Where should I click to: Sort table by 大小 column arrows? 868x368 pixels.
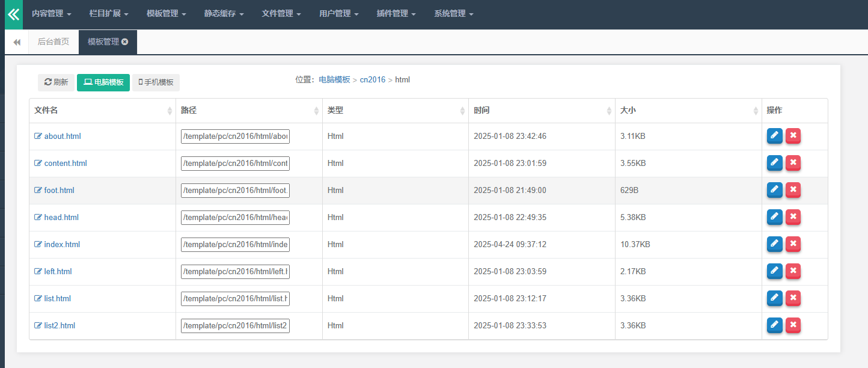756,111
